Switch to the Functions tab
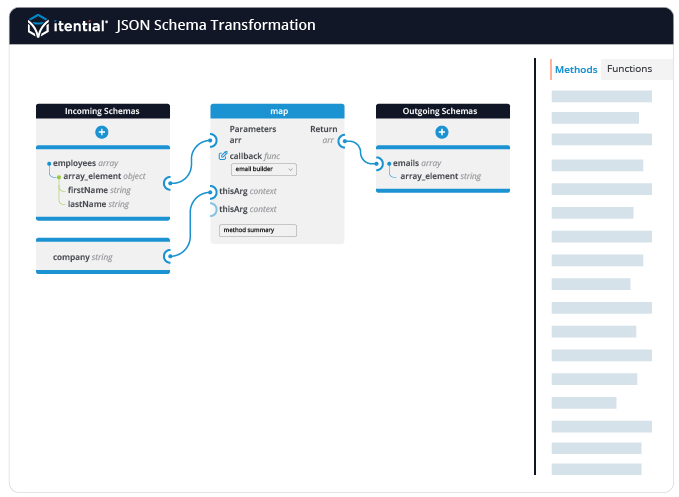The width and height of the screenshot is (679, 497). [629, 69]
